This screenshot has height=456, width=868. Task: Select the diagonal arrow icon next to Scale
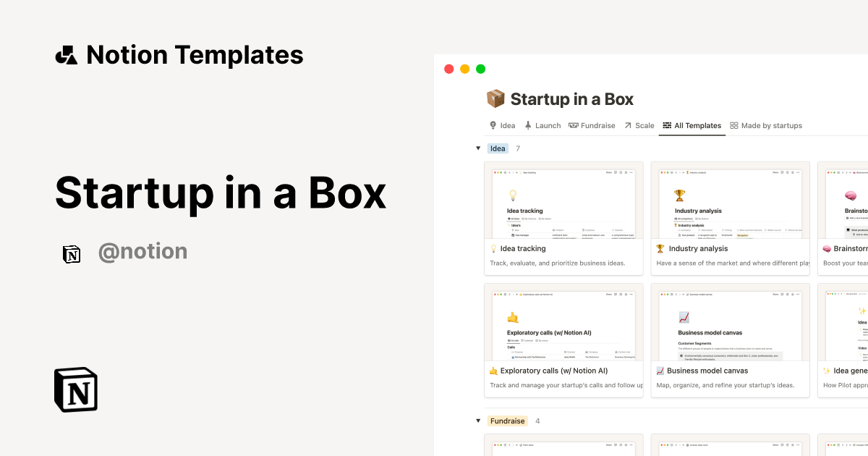[628, 125]
